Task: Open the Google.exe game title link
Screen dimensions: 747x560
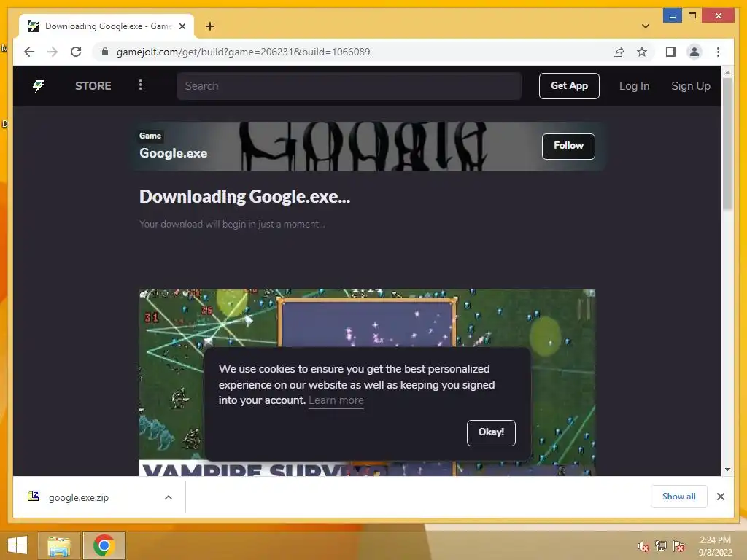Action: (173, 153)
